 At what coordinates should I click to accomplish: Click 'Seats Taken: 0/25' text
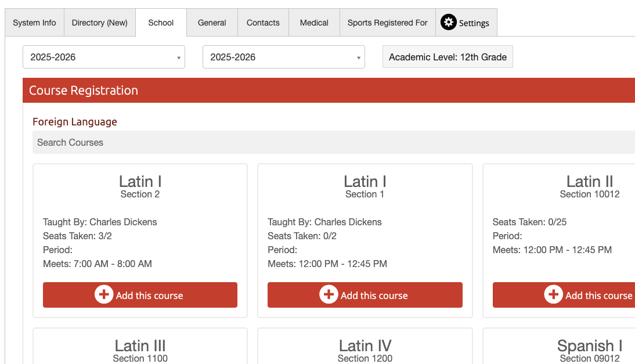pyautogui.click(x=529, y=222)
